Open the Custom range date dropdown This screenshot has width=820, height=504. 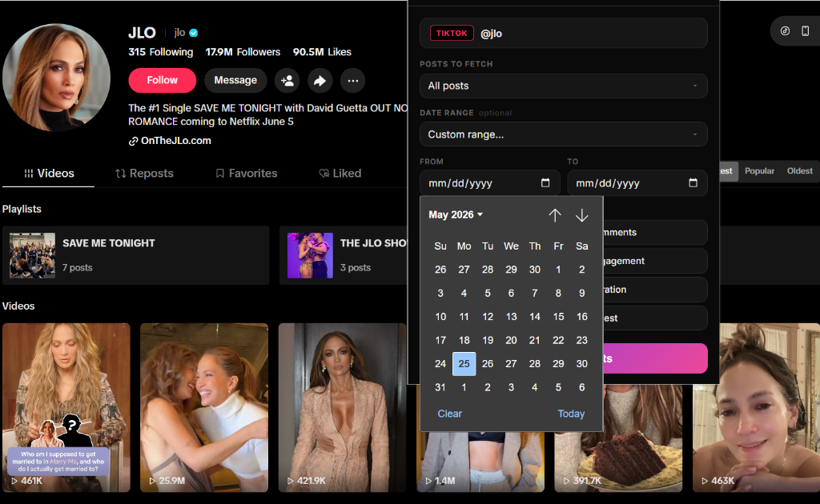tap(563, 134)
